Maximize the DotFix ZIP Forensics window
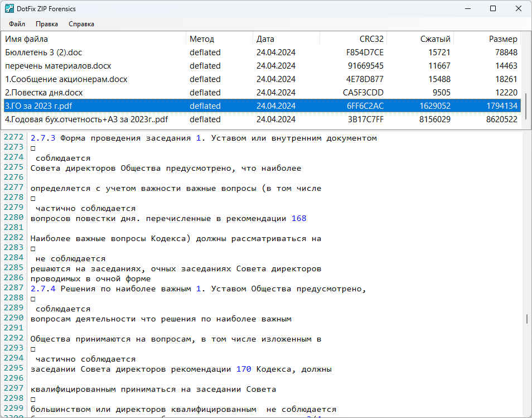 click(x=493, y=8)
